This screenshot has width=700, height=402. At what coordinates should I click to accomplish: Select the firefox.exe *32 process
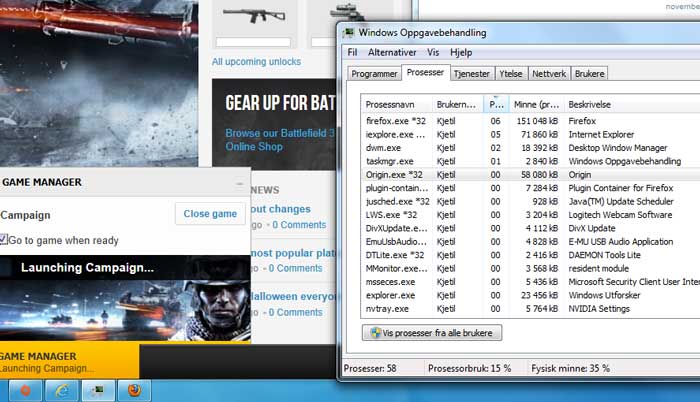[531, 121]
